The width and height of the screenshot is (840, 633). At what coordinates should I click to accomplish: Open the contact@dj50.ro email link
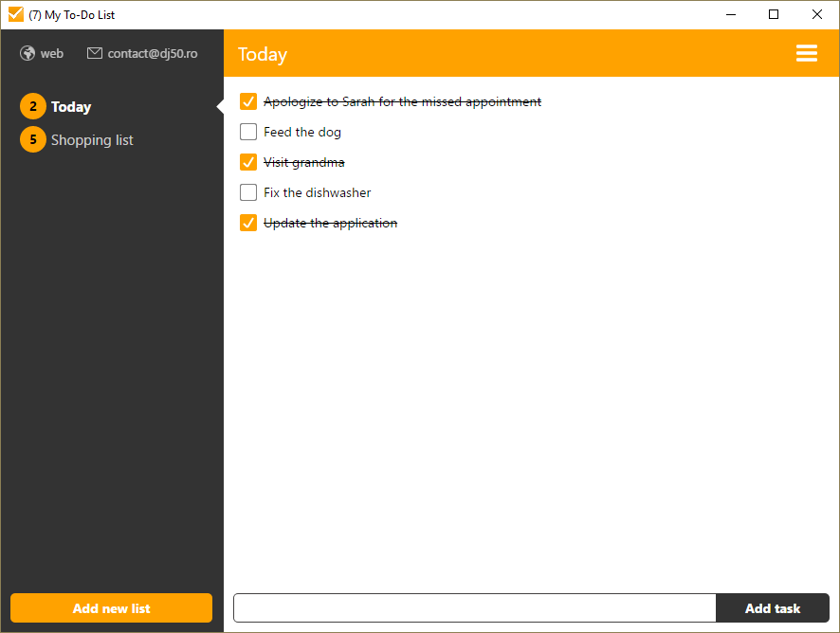coord(152,54)
